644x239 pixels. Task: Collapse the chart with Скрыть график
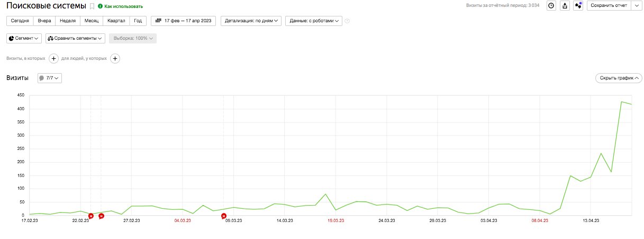pos(619,78)
